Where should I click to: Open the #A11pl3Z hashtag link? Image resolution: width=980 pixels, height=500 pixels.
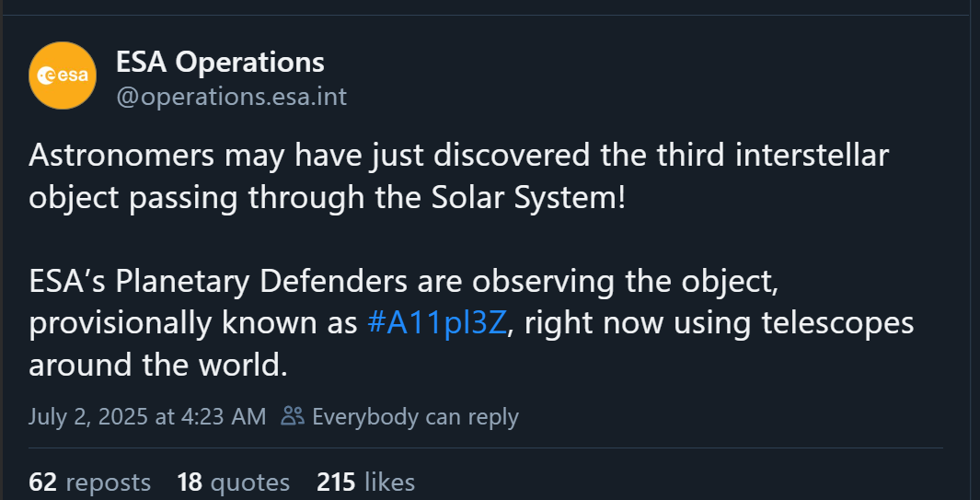[436, 324]
